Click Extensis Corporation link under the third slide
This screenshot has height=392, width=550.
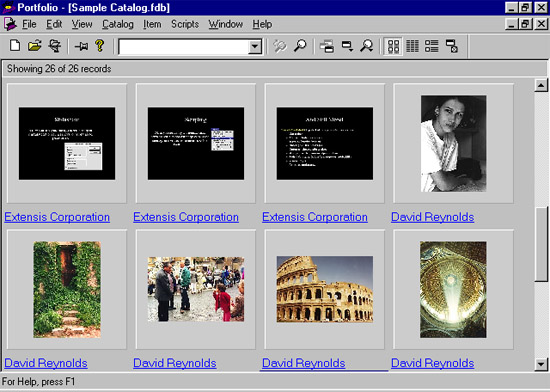(x=315, y=217)
